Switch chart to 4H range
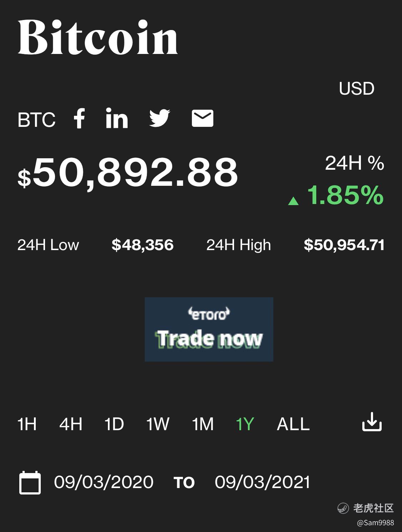This screenshot has height=532, width=402. pyautogui.click(x=71, y=424)
